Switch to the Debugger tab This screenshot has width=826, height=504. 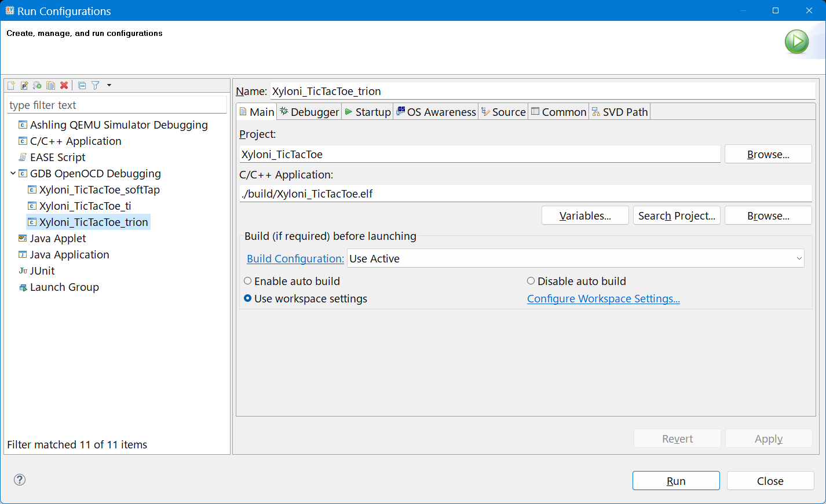tap(309, 112)
